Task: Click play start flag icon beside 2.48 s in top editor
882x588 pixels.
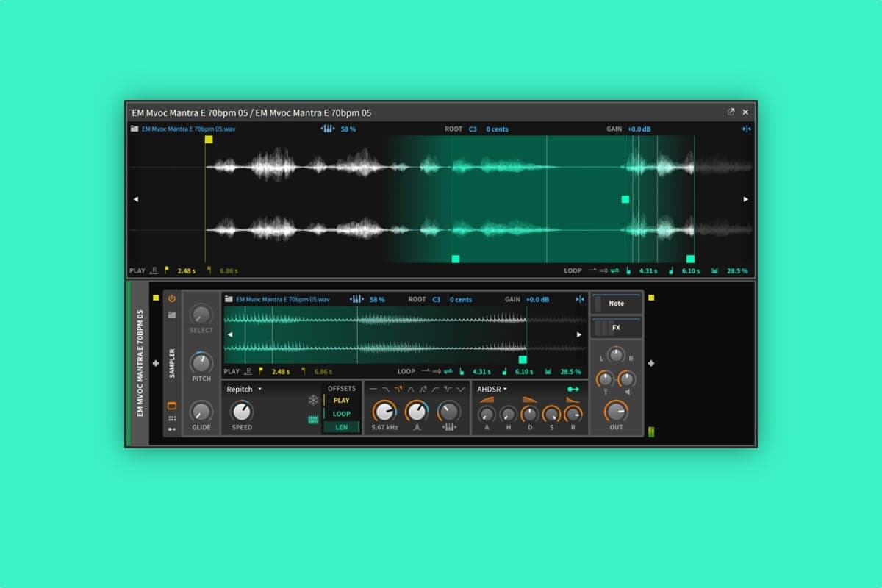Action: click(166, 270)
